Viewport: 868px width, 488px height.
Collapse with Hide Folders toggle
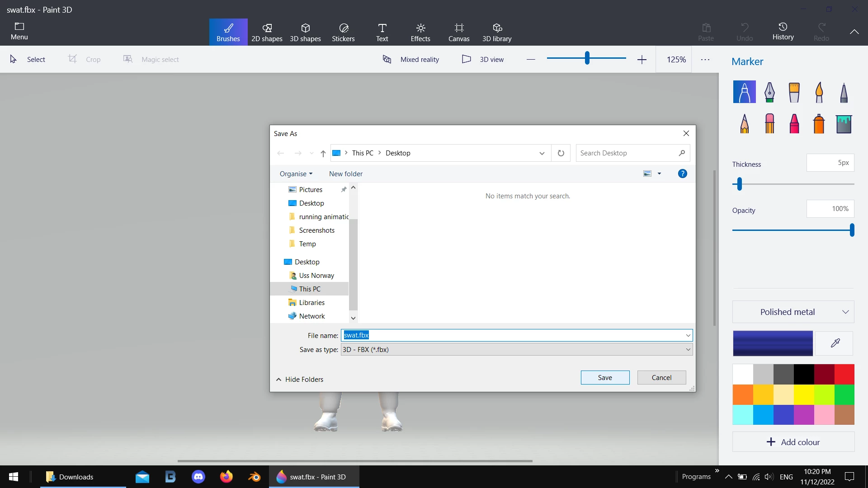click(300, 380)
